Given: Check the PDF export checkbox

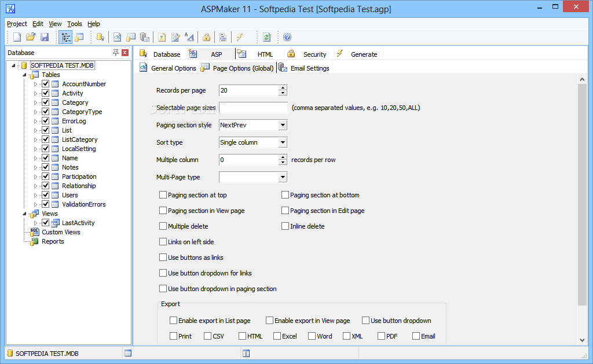Looking at the screenshot, I should [381, 336].
